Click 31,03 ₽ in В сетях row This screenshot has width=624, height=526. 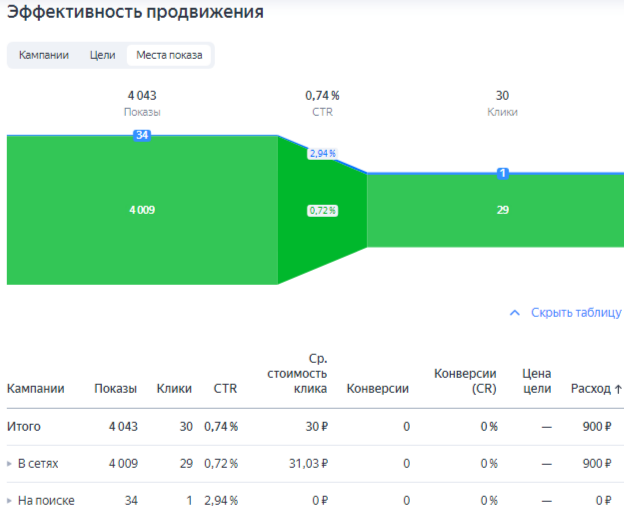pyautogui.click(x=308, y=464)
